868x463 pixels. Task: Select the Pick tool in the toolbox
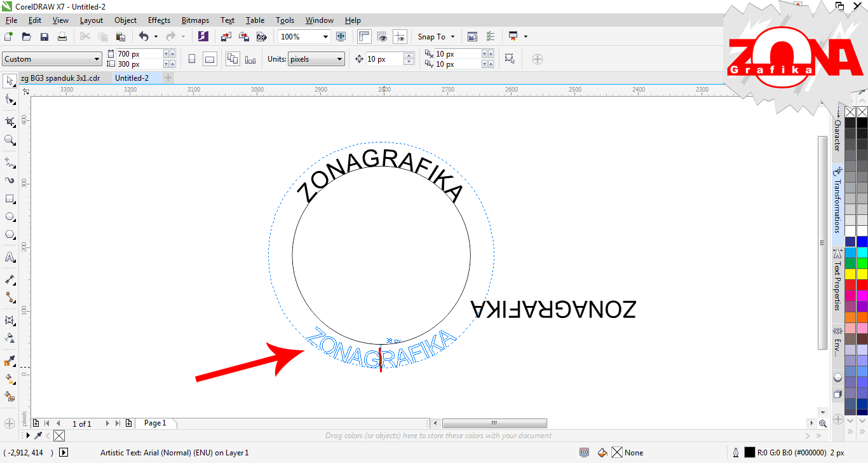pos(10,80)
